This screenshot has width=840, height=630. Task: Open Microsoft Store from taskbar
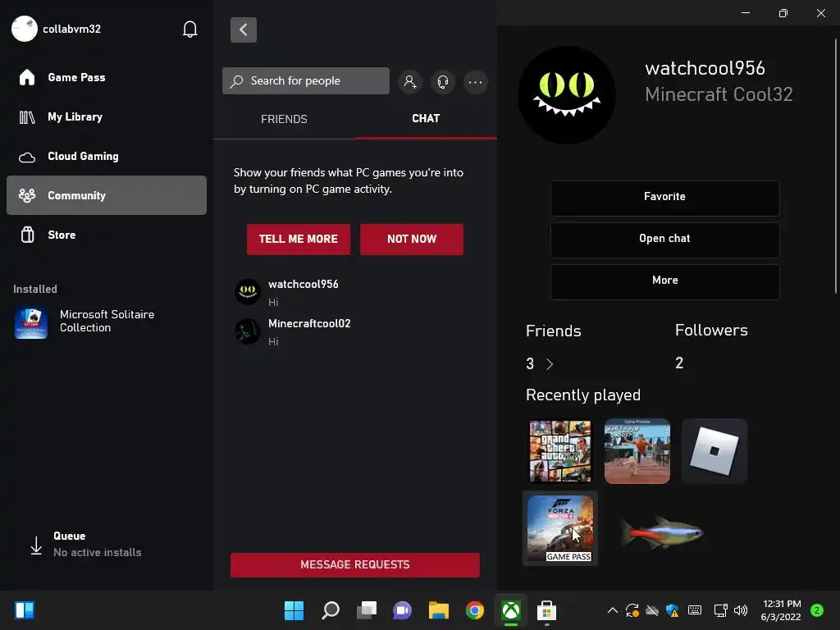tap(546, 610)
